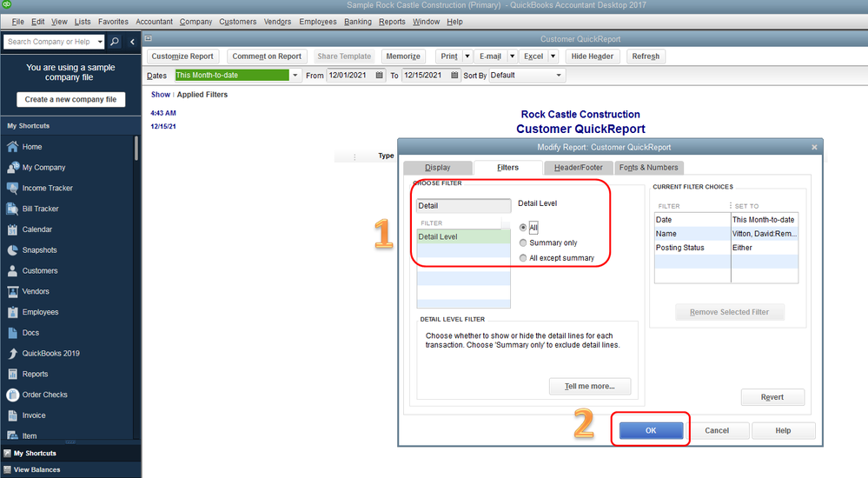This screenshot has height=478, width=868.
Task: Click the Show applied filters link
Action: 161,95
